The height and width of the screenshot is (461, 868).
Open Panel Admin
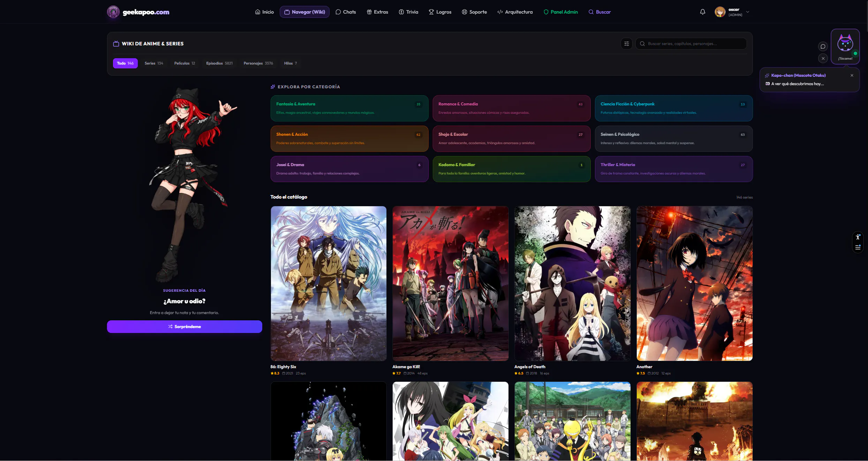pyautogui.click(x=561, y=12)
